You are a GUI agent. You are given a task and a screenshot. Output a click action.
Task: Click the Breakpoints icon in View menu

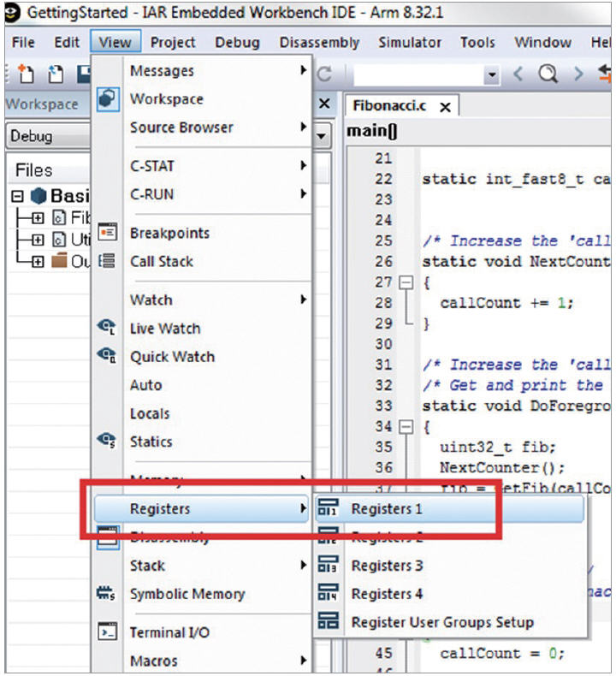pyautogui.click(x=108, y=233)
